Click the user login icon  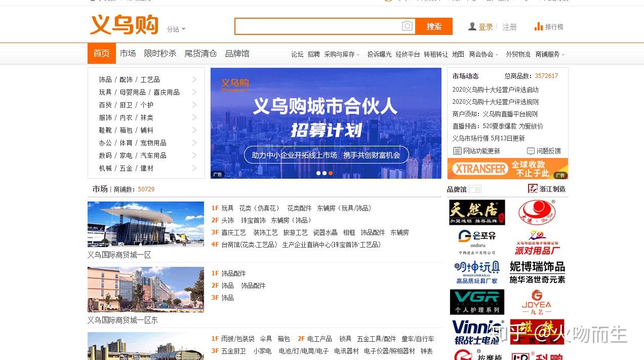tap(472, 26)
